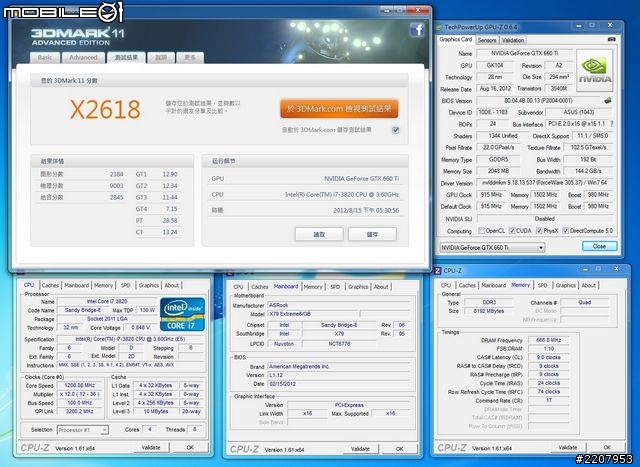Toggle the OpenCL checkbox in GPU-Z
Image resolution: width=640 pixels, height=467 pixels.
click(x=481, y=231)
